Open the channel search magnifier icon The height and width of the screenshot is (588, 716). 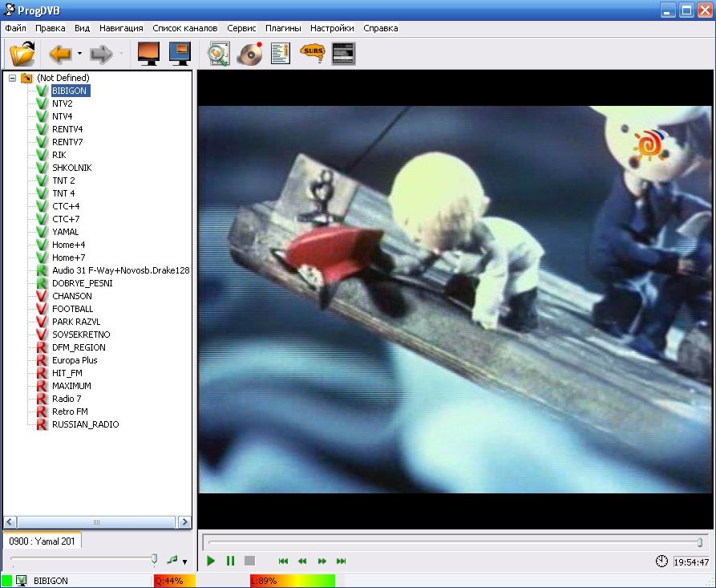219,54
